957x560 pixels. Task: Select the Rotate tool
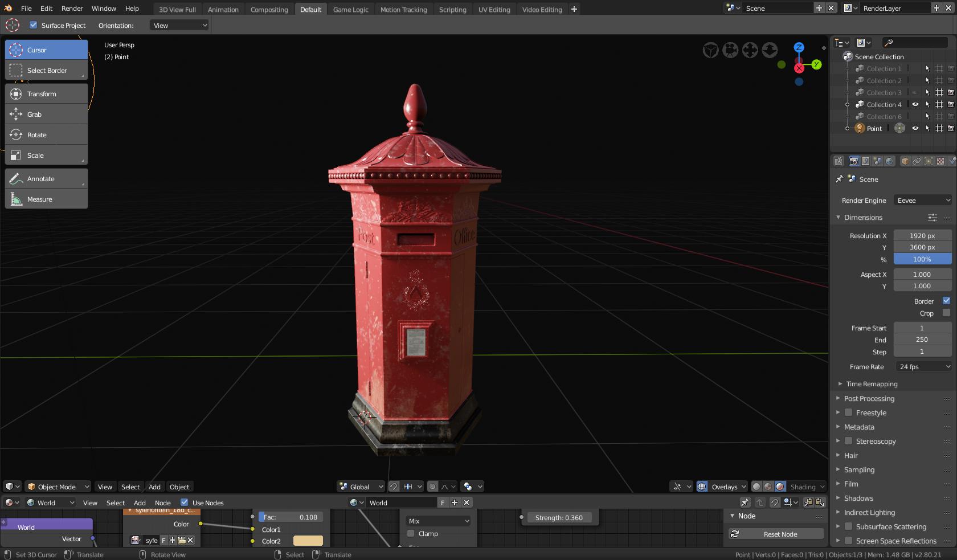(46, 134)
